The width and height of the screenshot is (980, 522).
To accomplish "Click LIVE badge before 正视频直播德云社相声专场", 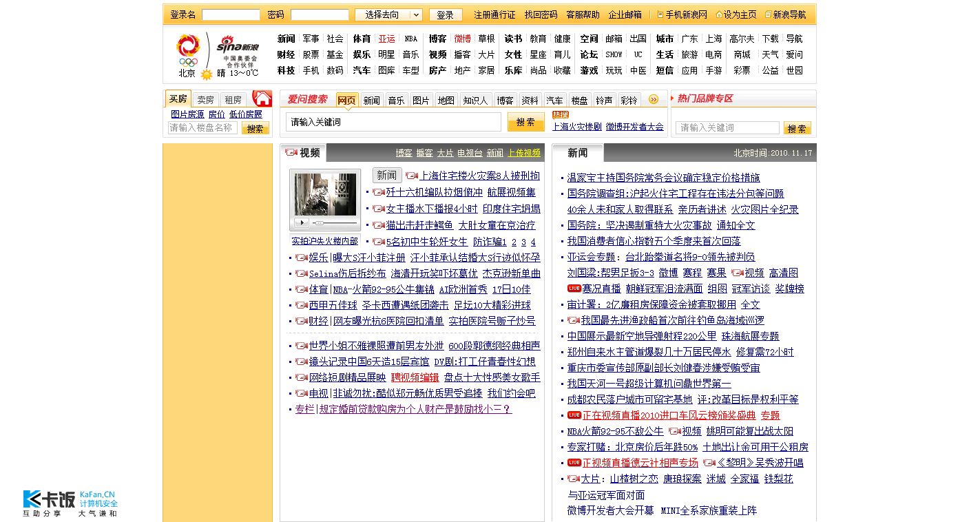I will pyautogui.click(x=574, y=463).
